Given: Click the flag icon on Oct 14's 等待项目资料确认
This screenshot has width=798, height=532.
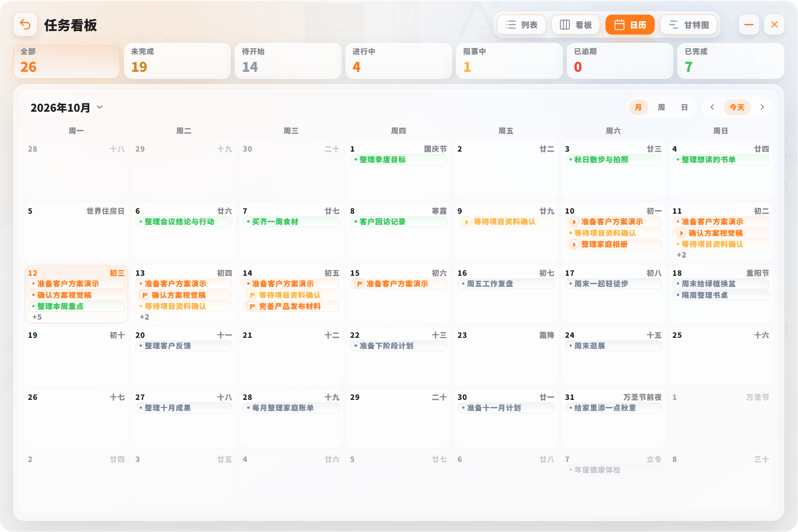Looking at the screenshot, I should [252, 295].
